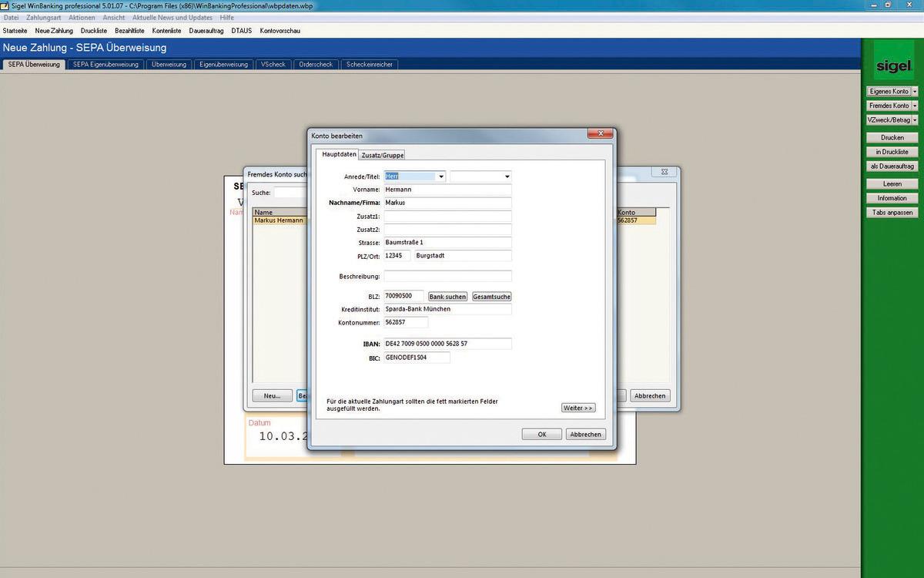Select the Markus Hermann account entry
Image resolution: width=924 pixels, height=578 pixels.
(x=280, y=220)
